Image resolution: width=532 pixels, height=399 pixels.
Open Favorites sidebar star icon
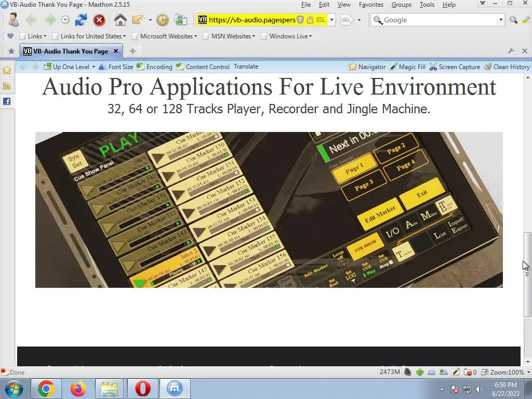pyautogui.click(x=7, y=70)
